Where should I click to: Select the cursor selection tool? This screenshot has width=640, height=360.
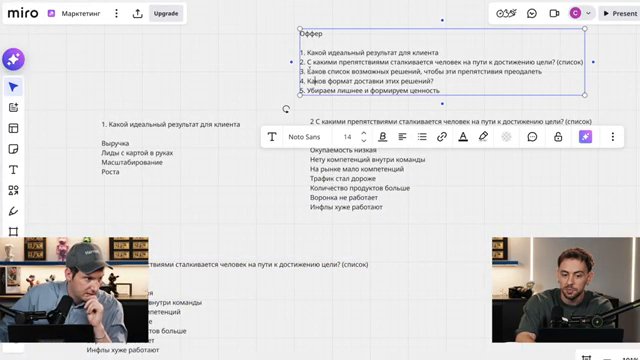click(13, 87)
